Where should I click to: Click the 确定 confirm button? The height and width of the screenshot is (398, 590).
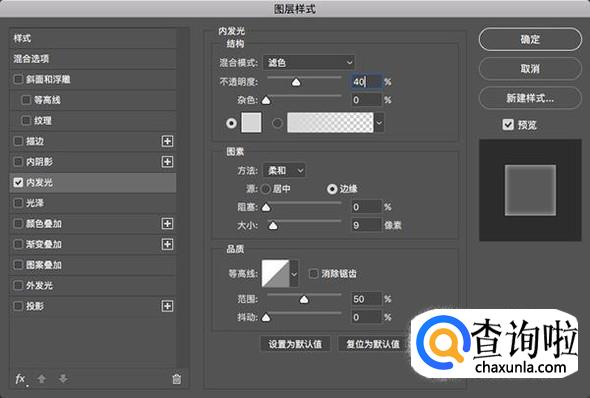530,39
